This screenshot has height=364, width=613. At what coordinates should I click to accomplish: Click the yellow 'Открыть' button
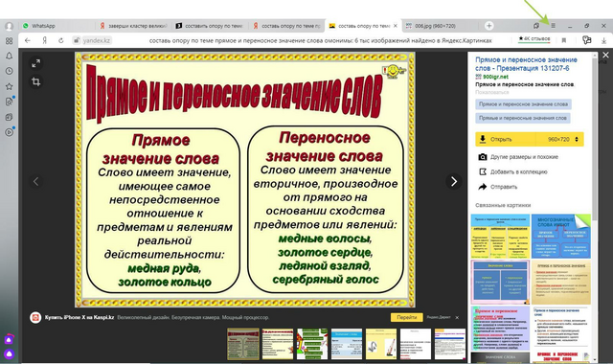(506, 139)
